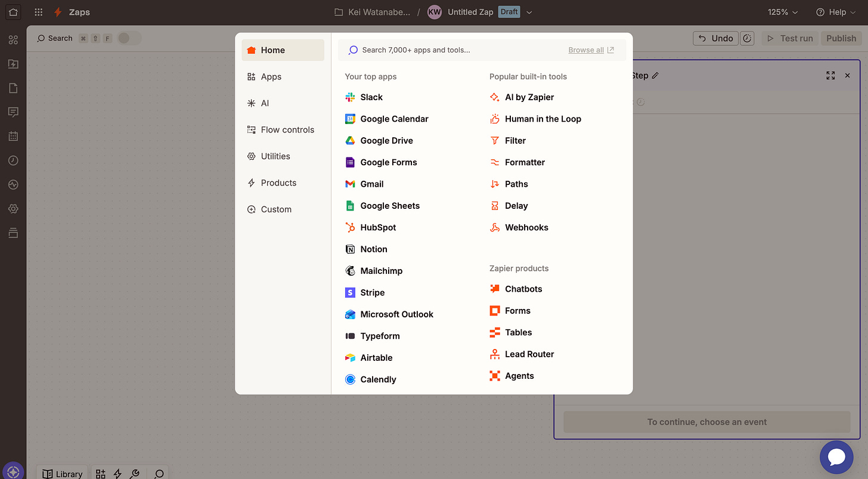Start a Test run
Screen dimensions: 868x479
790,38
